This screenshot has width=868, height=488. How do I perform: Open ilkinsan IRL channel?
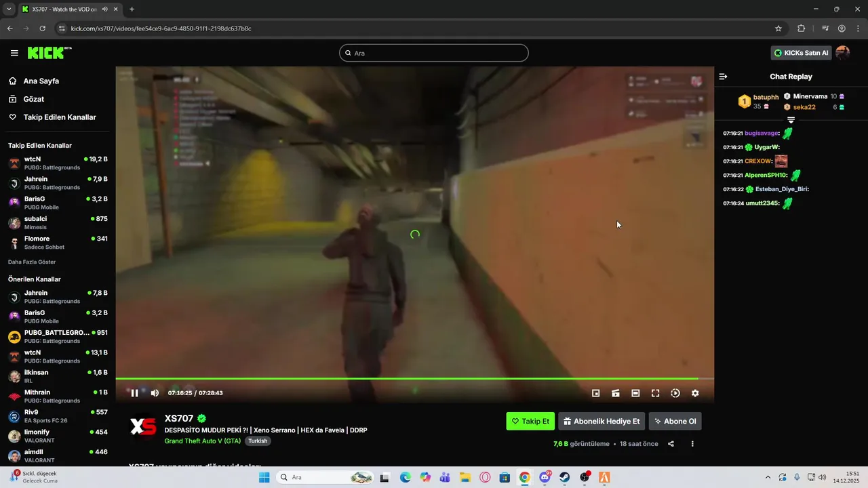pos(58,376)
